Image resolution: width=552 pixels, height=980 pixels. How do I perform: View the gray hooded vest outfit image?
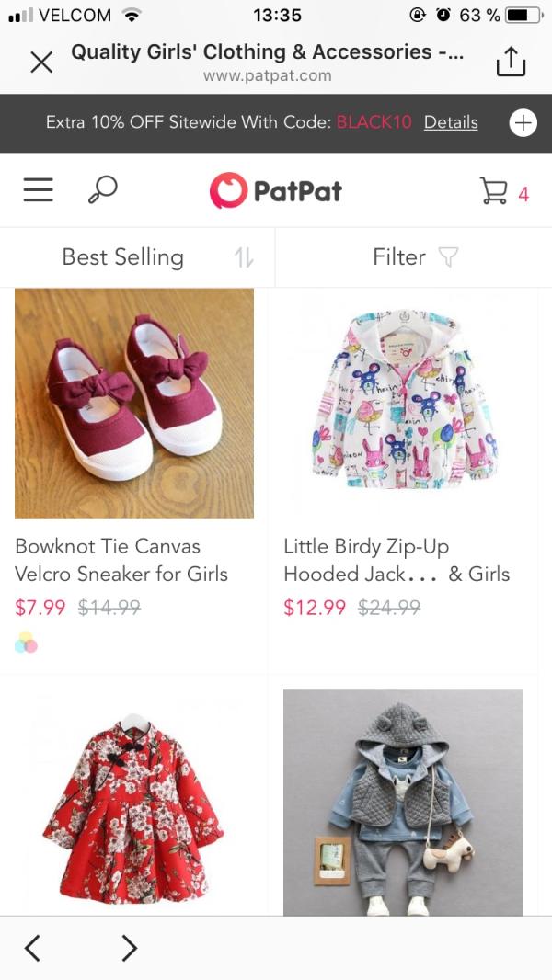[403, 803]
